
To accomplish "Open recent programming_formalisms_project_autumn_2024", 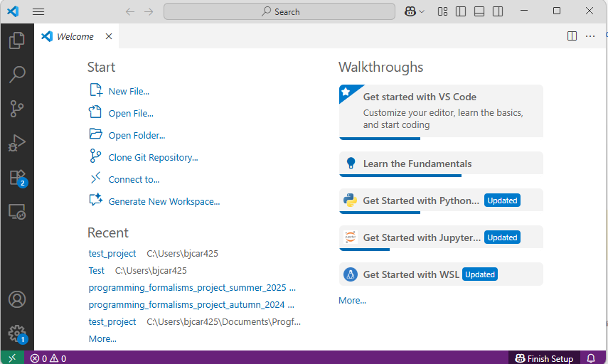I will tap(186, 304).
